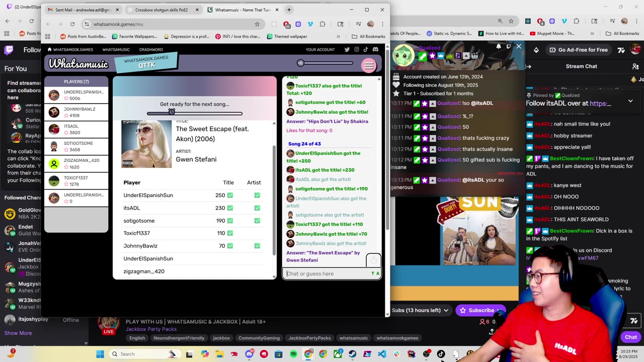
Task: Open the Themed wallpaper bookmark
Action: (x=287, y=36)
